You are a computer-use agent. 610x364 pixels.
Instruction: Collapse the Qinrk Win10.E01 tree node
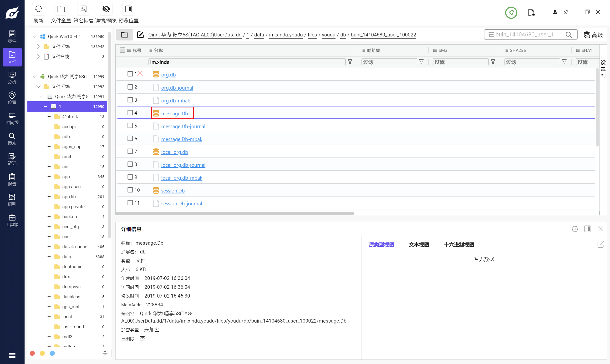[x=35, y=36]
